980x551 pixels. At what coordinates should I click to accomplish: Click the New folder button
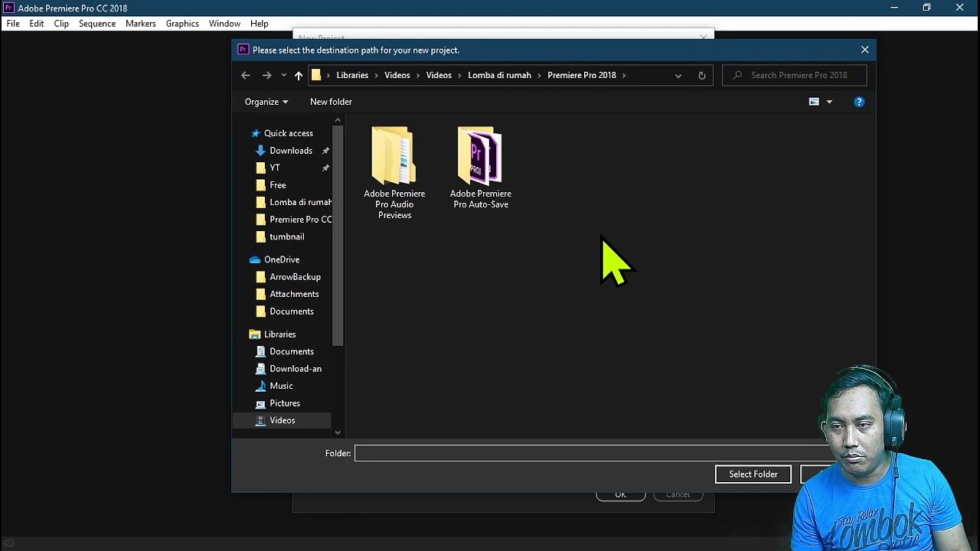click(331, 102)
